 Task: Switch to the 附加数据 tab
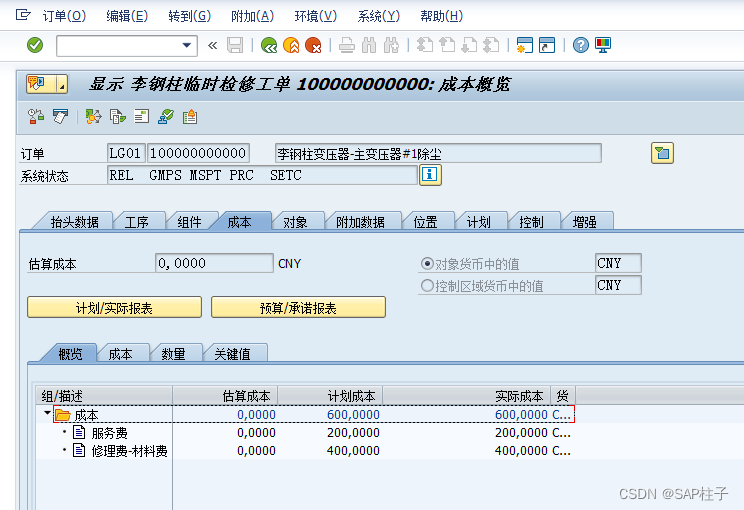point(360,222)
